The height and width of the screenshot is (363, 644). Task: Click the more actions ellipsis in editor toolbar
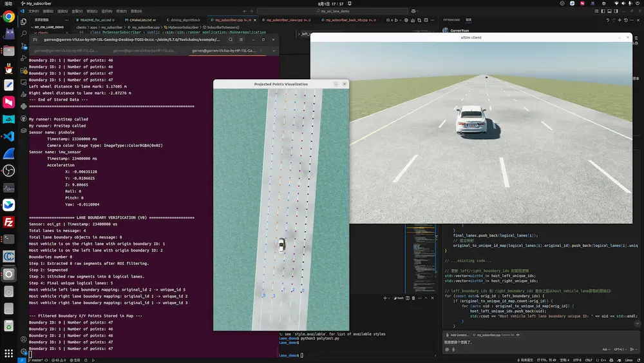433,20
